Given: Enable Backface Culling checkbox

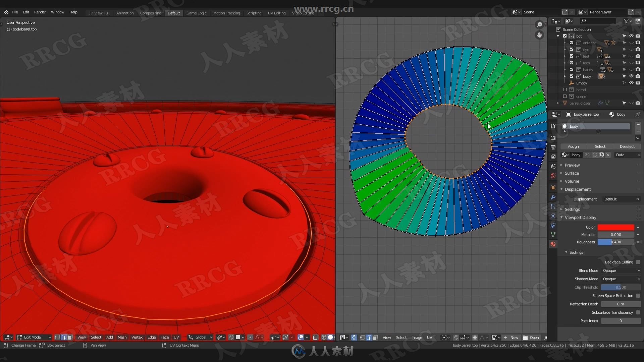Looking at the screenshot, I should point(638,262).
